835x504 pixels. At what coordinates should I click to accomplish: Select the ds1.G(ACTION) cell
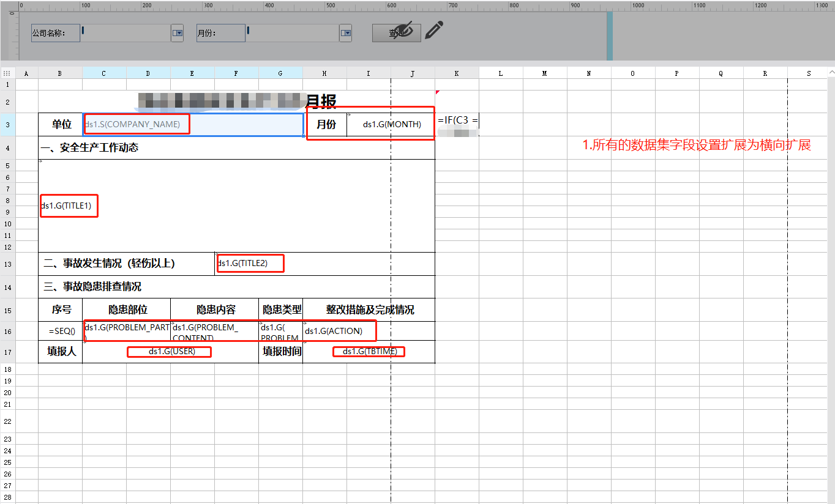tap(369, 331)
